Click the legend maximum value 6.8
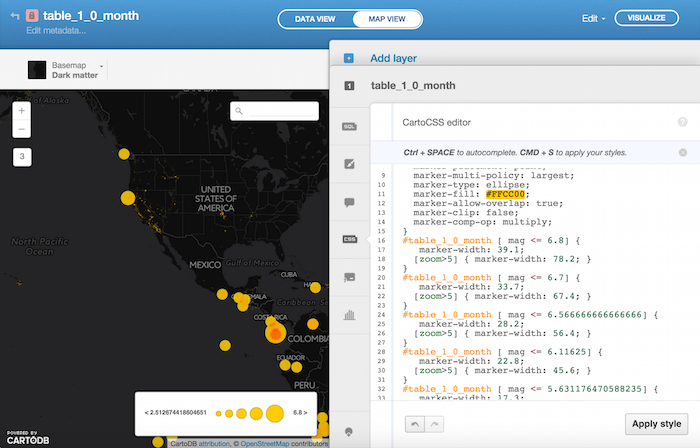The image size is (700, 448). [300, 413]
